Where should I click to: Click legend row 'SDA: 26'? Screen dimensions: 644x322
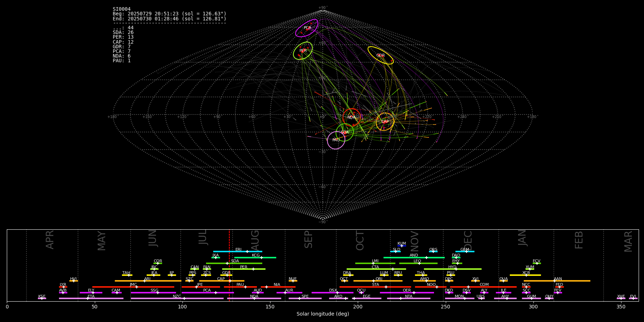pos(123,33)
